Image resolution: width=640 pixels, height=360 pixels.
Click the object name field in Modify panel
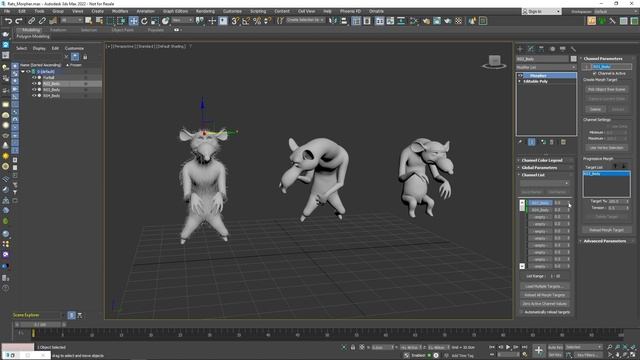point(542,59)
